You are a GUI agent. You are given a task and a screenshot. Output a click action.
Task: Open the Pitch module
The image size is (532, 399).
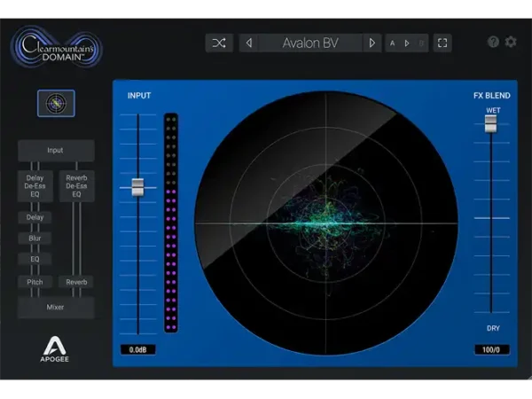(35, 282)
